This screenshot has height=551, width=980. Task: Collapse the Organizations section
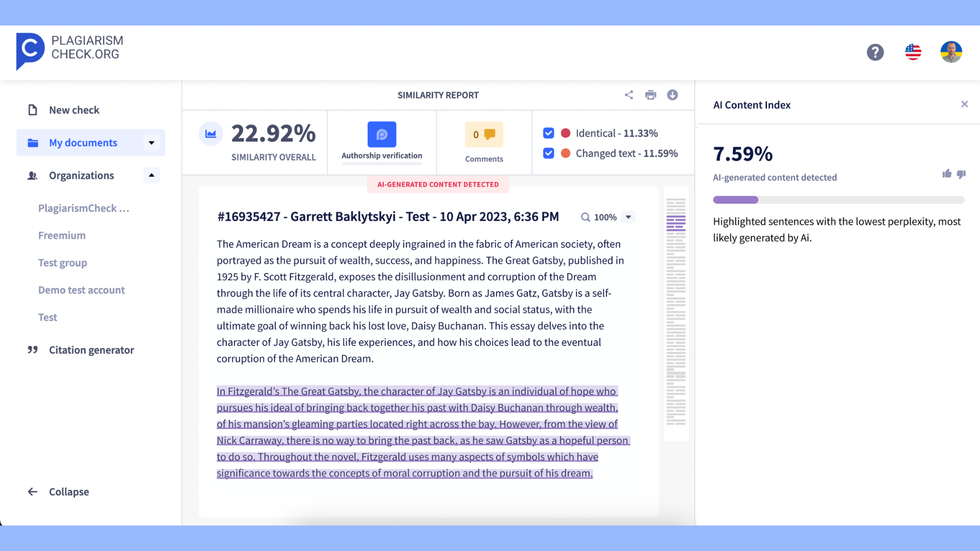(x=152, y=175)
